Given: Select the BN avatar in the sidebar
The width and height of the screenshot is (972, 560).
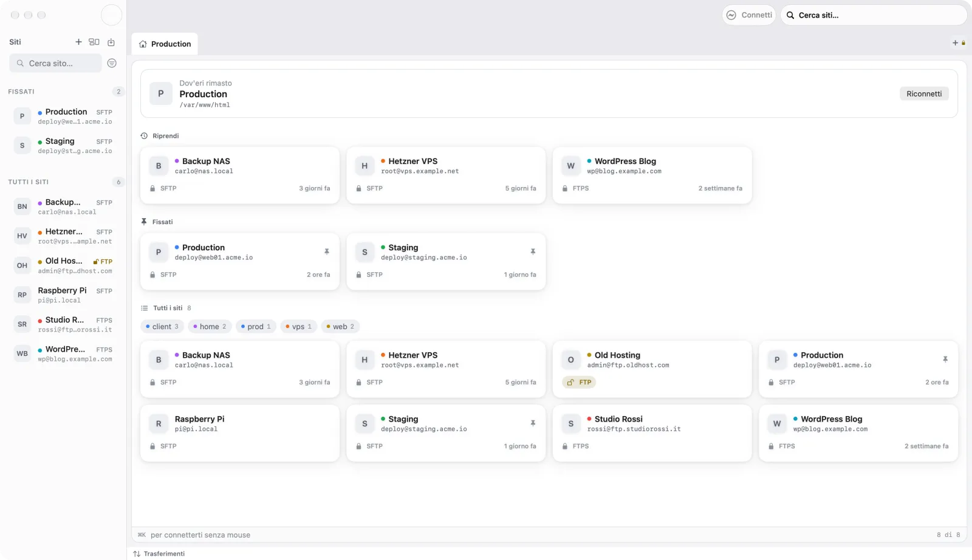Looking at the screenshot, I should tap(22, 207).
